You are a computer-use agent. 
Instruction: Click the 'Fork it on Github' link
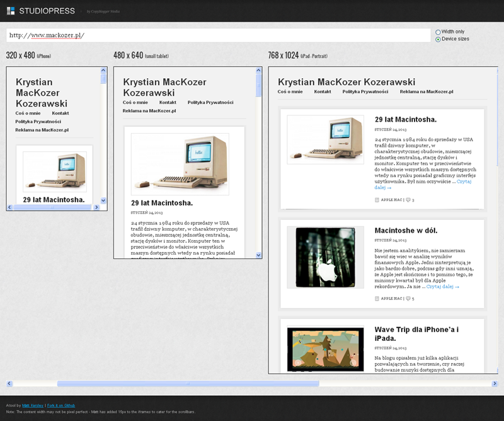(61, 405)
